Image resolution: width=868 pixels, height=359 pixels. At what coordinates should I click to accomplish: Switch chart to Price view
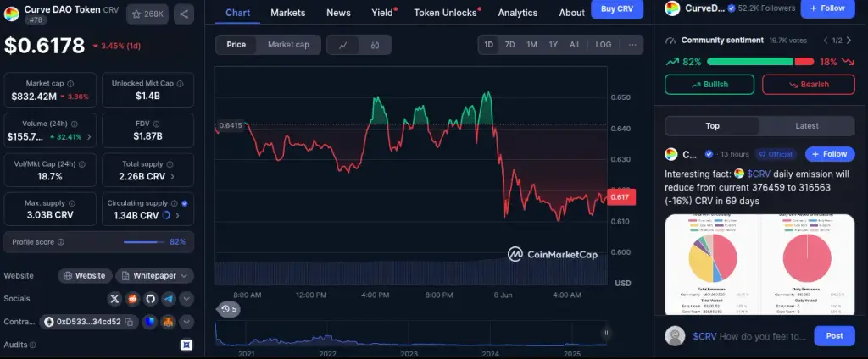click(x=236, y=45)
